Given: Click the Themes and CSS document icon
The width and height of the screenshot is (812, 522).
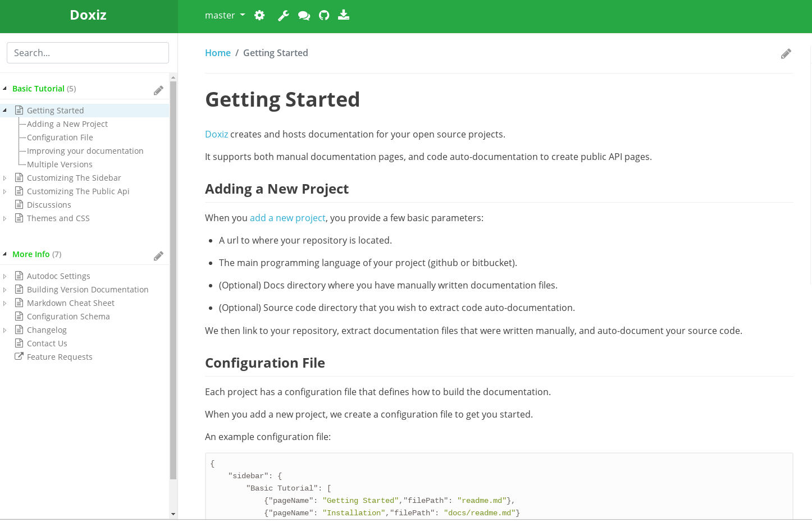Looking at the screenshot, I should click(x=19, y=218).
